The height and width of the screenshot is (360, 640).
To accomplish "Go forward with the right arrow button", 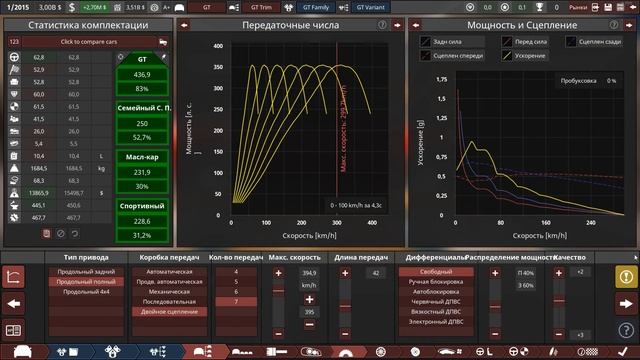I will click(627, 304).
